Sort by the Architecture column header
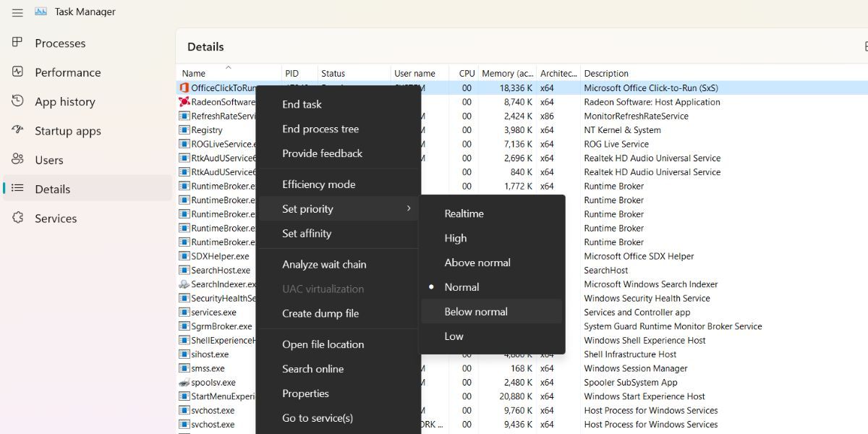This screenshot has height=434, width=868. (558, 73)
